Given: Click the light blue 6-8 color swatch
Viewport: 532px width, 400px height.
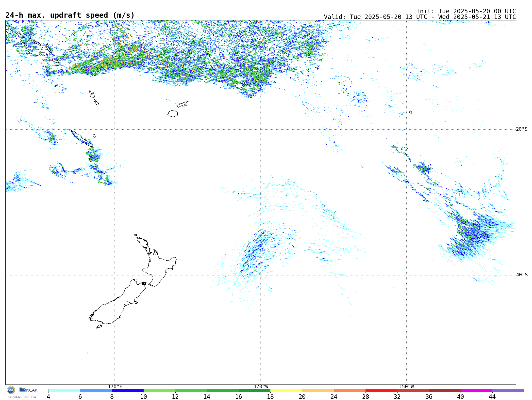Looking at the screenshot, I should tap(96, 391).
